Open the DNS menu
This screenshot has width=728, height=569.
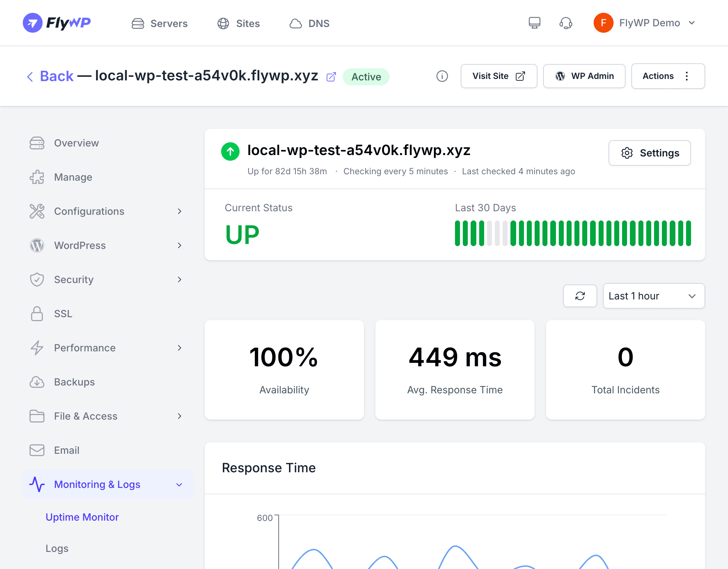pyautogui.click(x=309, y=23)
